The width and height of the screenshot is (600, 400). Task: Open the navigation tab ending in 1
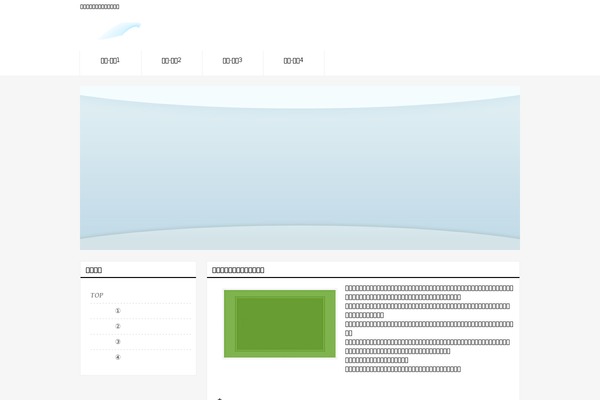pos(110,61)
